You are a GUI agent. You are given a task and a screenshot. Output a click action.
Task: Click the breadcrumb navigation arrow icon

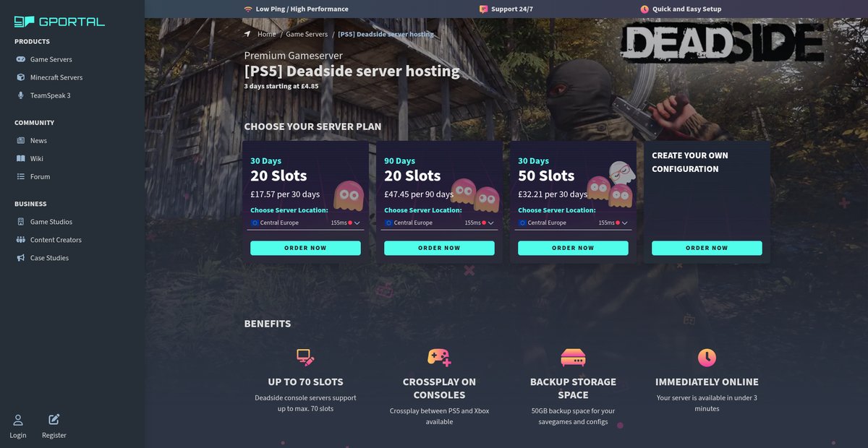(x=247, y=34)
